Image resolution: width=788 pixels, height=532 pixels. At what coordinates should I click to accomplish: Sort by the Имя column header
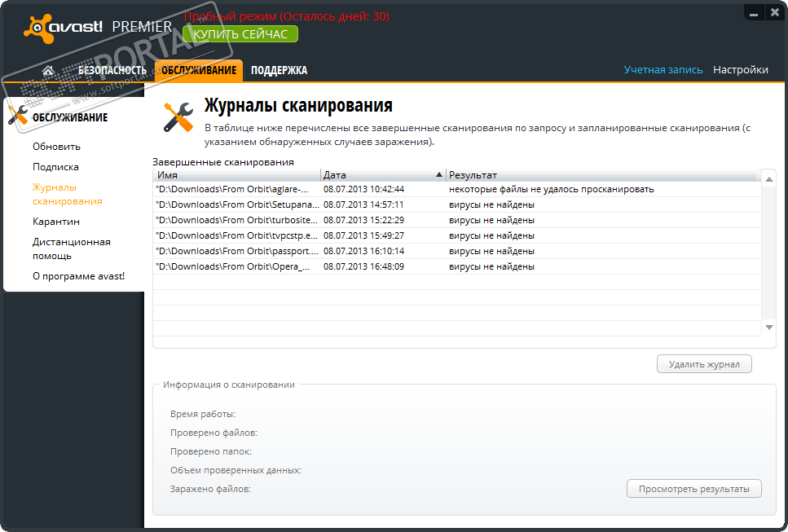point(236,175)
